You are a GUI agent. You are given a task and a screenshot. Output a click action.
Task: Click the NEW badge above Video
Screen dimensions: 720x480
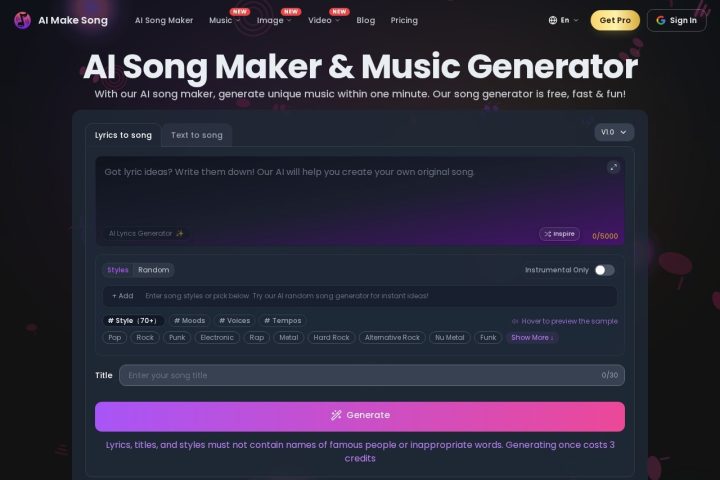pyautogui.click(x=339, y=11)
